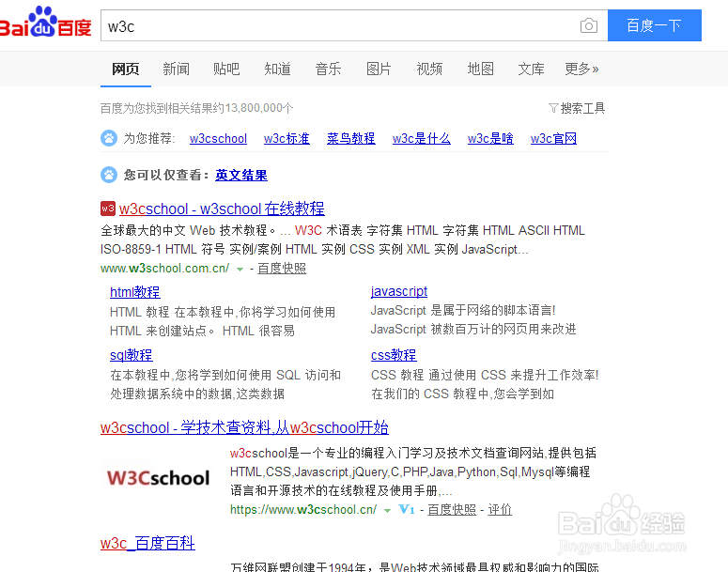Switch to the 图片 tab

pos(379,69)
